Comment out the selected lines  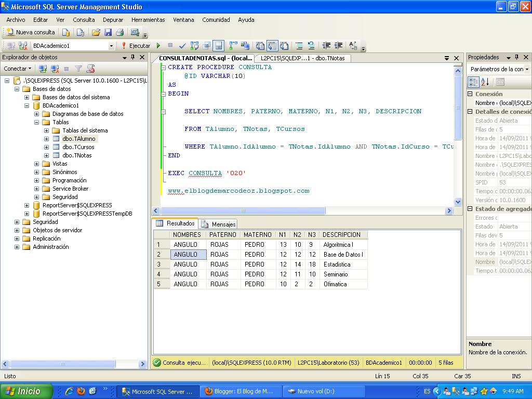click(x=300, y=46)
